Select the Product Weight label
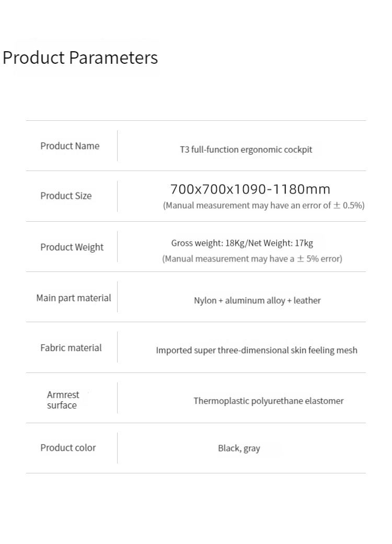 (72, 247)
